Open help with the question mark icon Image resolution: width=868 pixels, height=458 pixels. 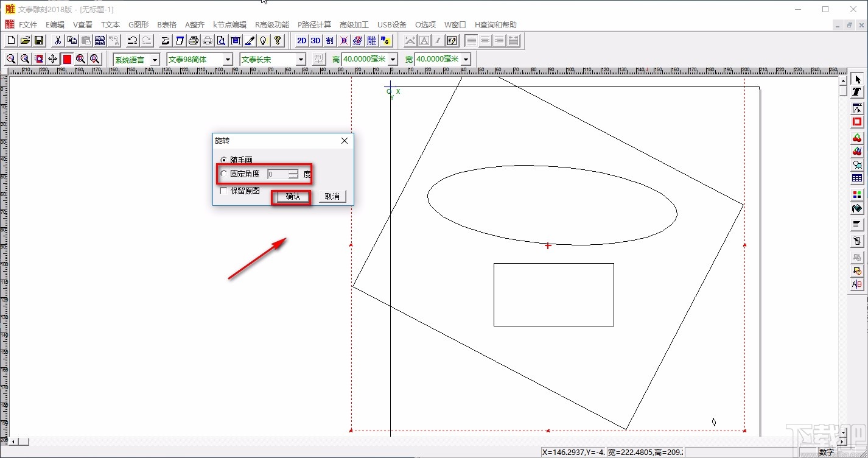[278, 41]
